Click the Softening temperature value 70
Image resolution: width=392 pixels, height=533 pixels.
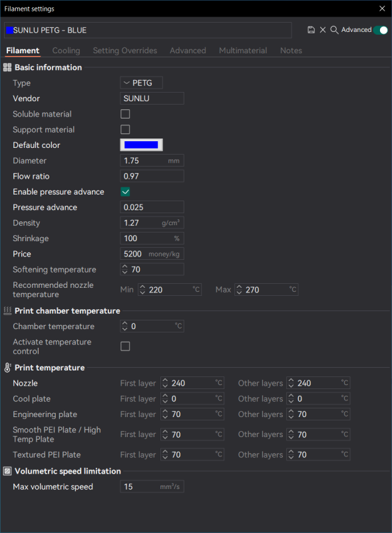(136, 270)
